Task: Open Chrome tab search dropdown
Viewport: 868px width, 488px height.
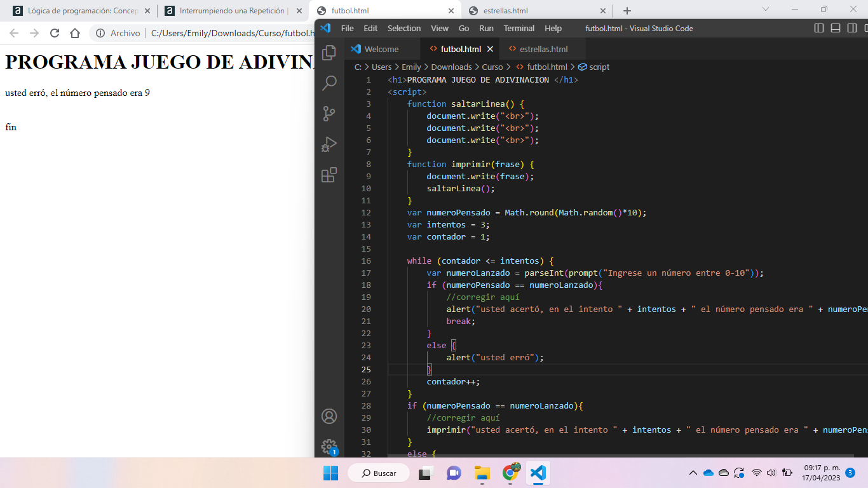Action: click(766, 10)
